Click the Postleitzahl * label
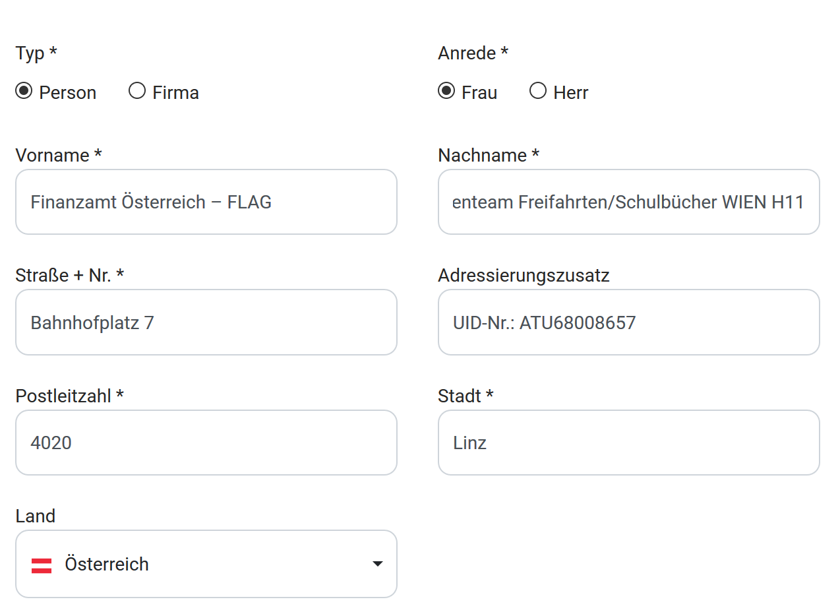Screen dimensions: 840x616 pyautogui.click(x=70, y=396)
